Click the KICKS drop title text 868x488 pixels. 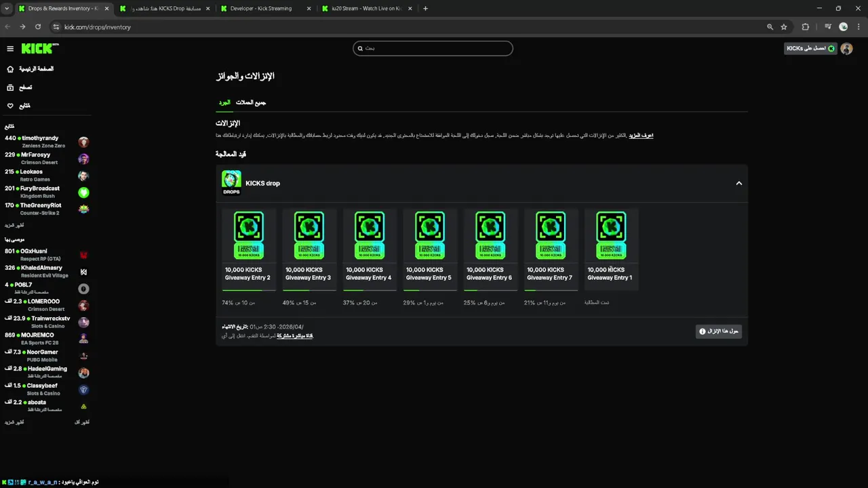pos(262,183)
